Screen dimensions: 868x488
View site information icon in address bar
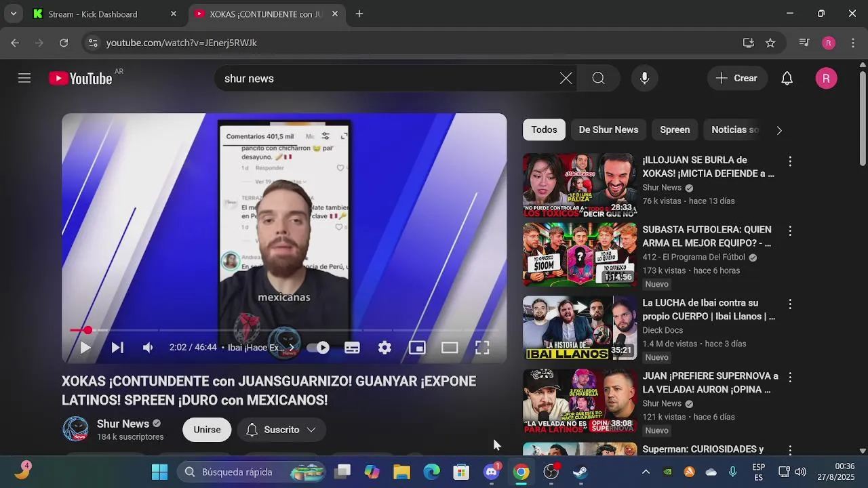[x=93, y=43]
